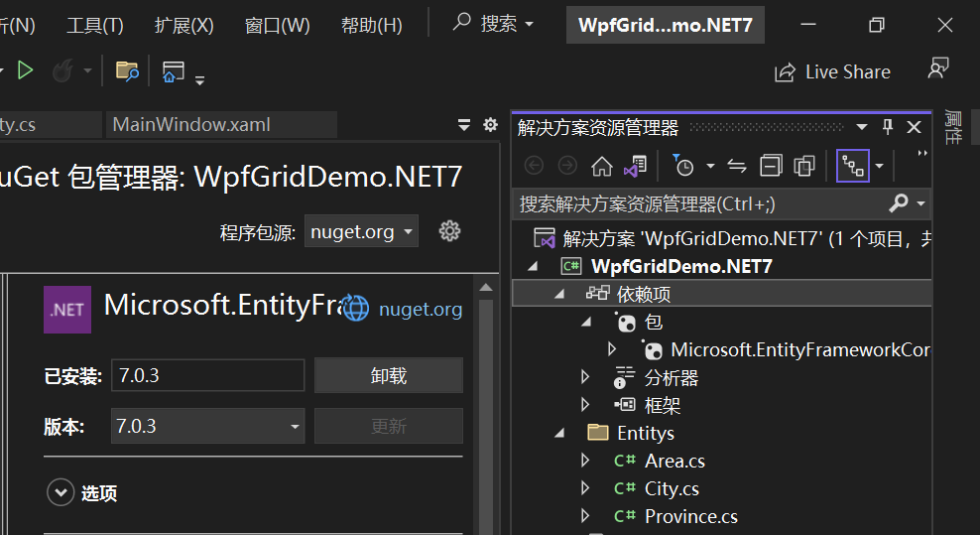980x535 pixels.
Task: Click the document tab settings gear icon
Action: point(491,124)
